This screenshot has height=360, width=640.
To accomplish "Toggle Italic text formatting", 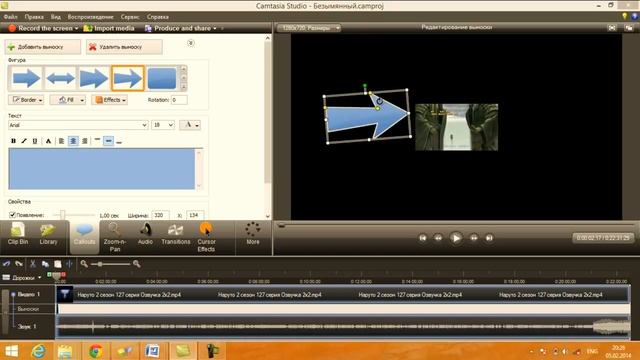I will [24, 141].
